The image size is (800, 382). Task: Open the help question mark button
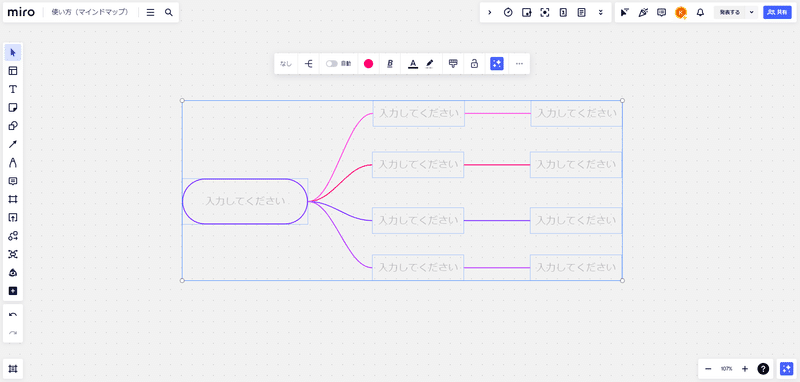pyautogui.click(x=763, y=369)
